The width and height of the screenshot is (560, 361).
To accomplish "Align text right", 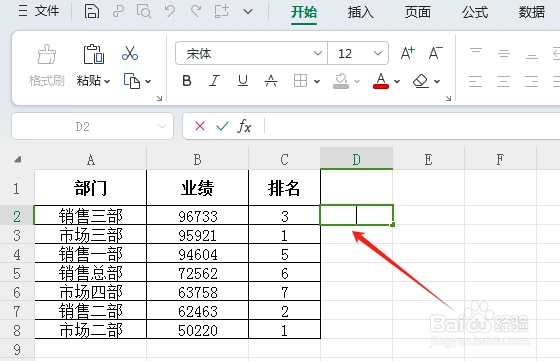I will [531, 81].
